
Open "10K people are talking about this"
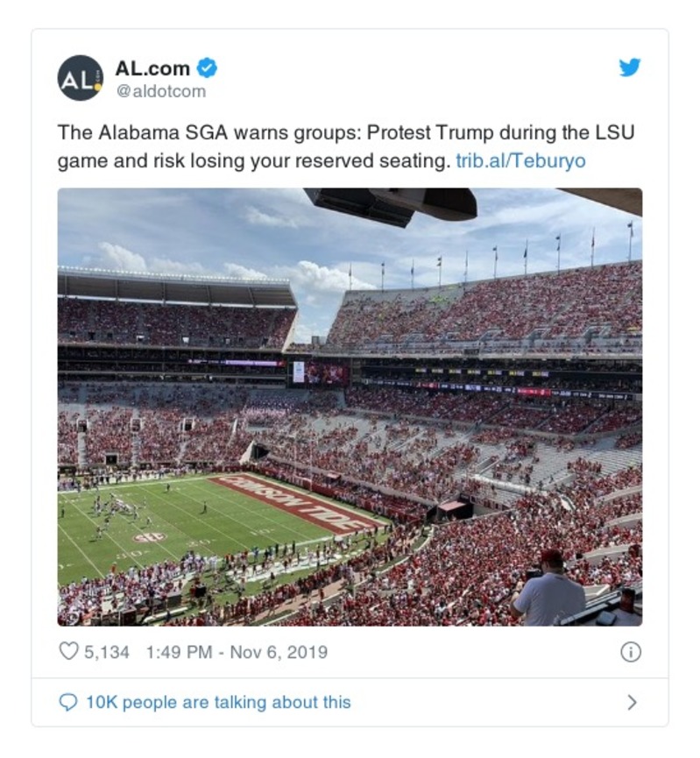217,702
